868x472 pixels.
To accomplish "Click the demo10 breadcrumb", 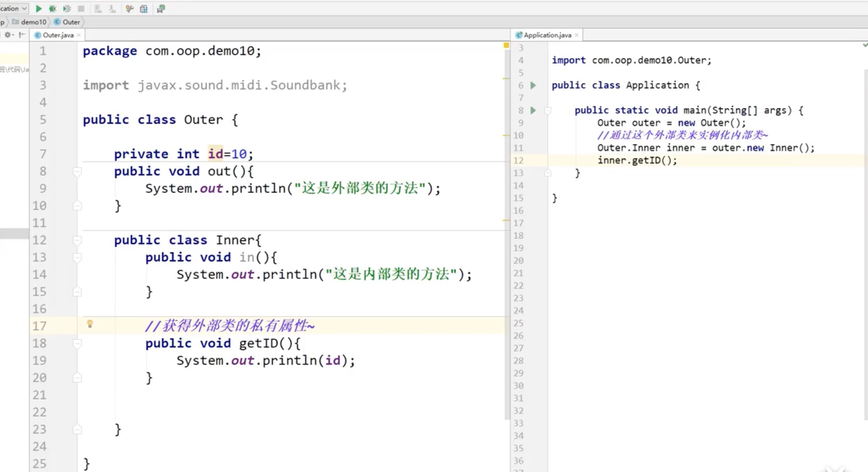I will pos(33,22).
